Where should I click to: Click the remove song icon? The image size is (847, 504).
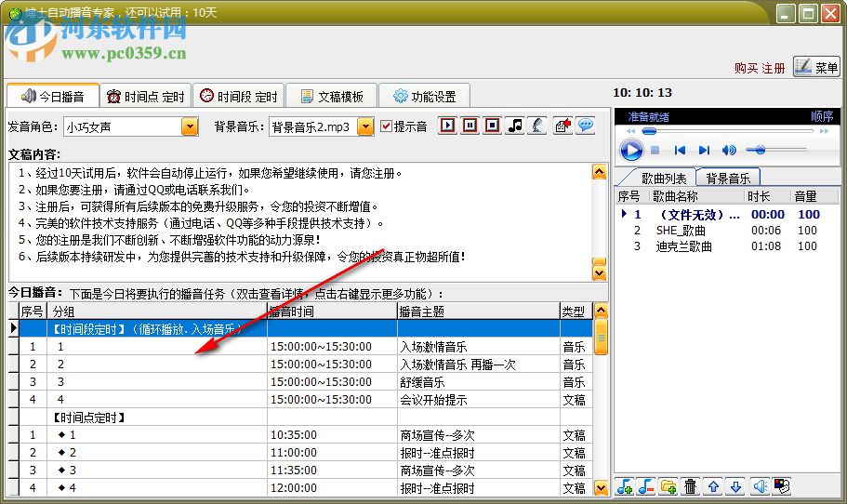click(x=646, y=486)
